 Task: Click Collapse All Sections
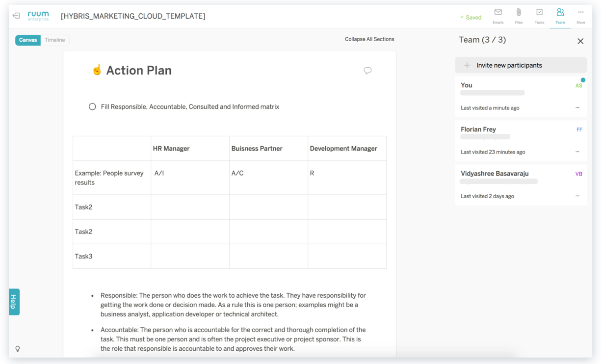click(369, 39)
